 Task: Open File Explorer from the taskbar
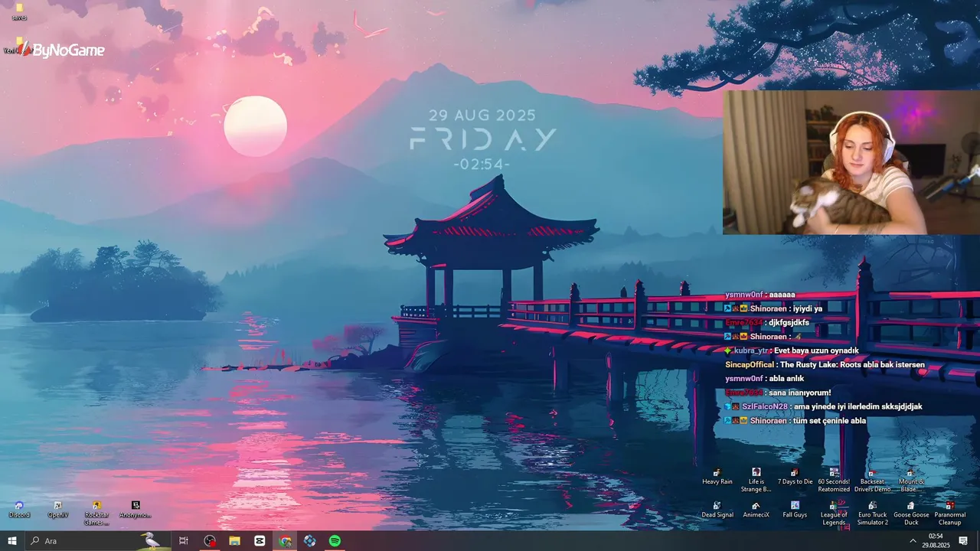(x=234, y=541)
